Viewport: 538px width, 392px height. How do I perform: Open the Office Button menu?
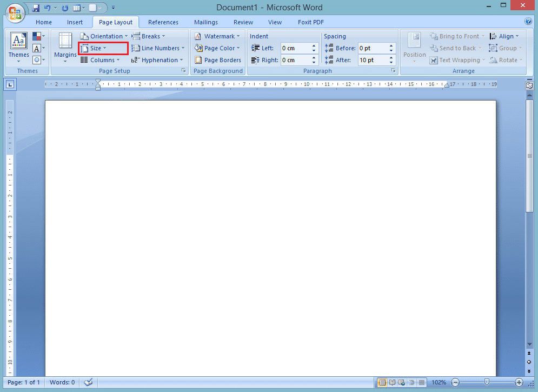pos(15,12)
